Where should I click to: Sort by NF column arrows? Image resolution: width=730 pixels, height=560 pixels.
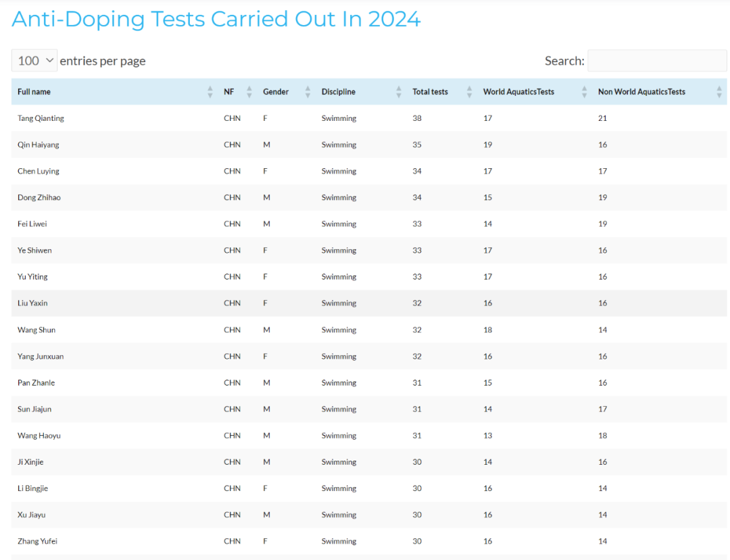249,92
